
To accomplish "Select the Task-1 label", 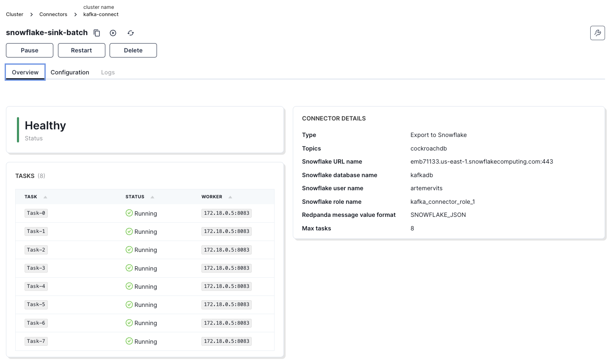I will click(x=36, y=231).
